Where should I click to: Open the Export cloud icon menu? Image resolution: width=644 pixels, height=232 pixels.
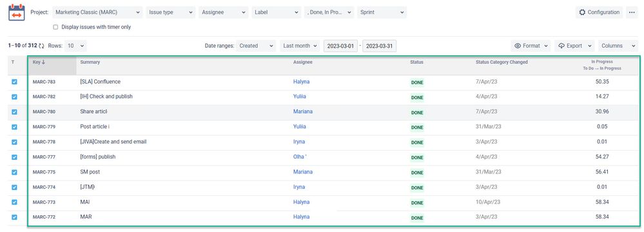[x=574, y=46]
